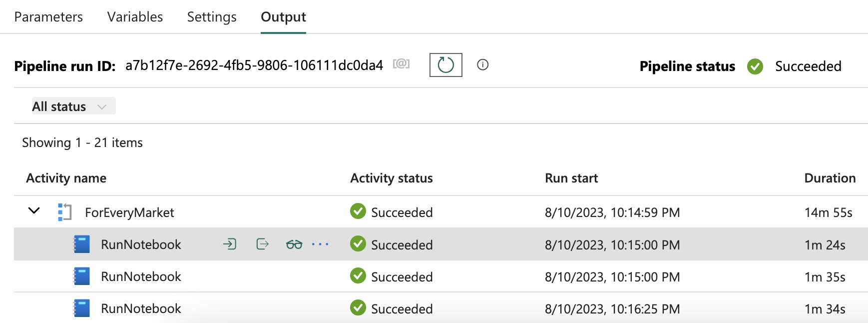Collapse the ForEveryMarket activity row
This screenshot has height=323, width=868.
point(34,210)
